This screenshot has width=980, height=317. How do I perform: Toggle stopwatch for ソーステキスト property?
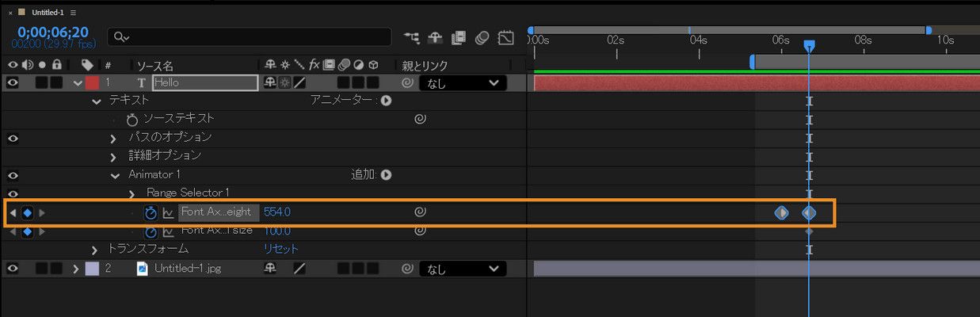[132, 119]
